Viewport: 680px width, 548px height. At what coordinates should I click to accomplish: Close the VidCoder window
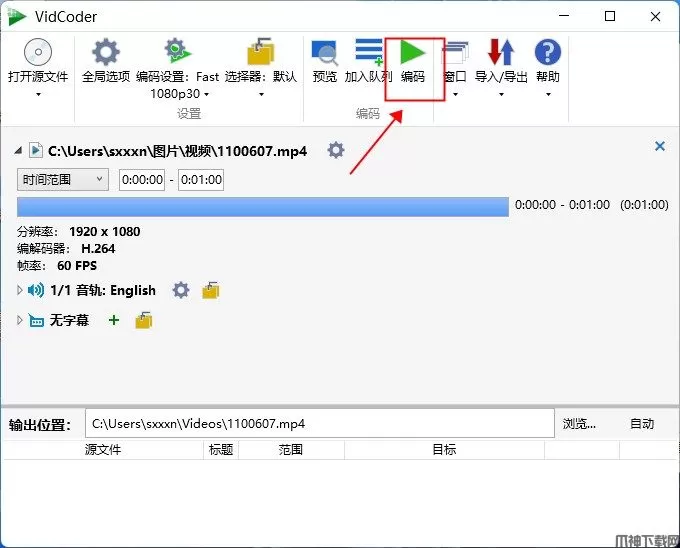click(x=655, y=16)
